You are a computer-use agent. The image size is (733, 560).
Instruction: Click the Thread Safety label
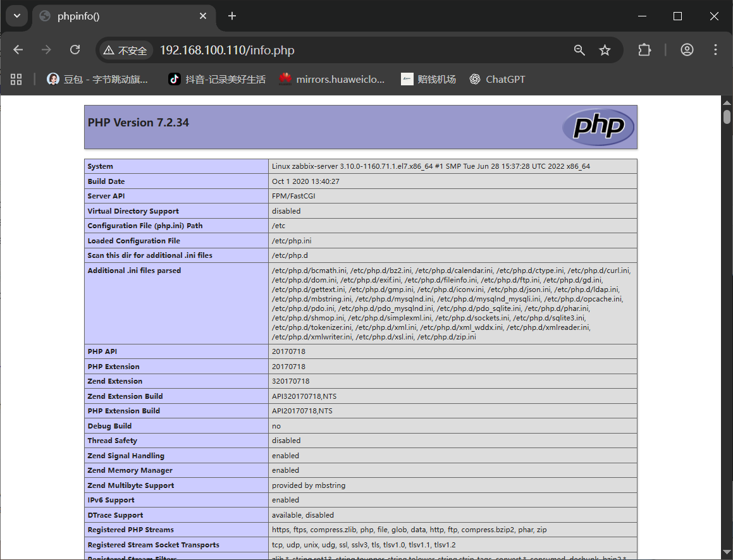point(112,441)
